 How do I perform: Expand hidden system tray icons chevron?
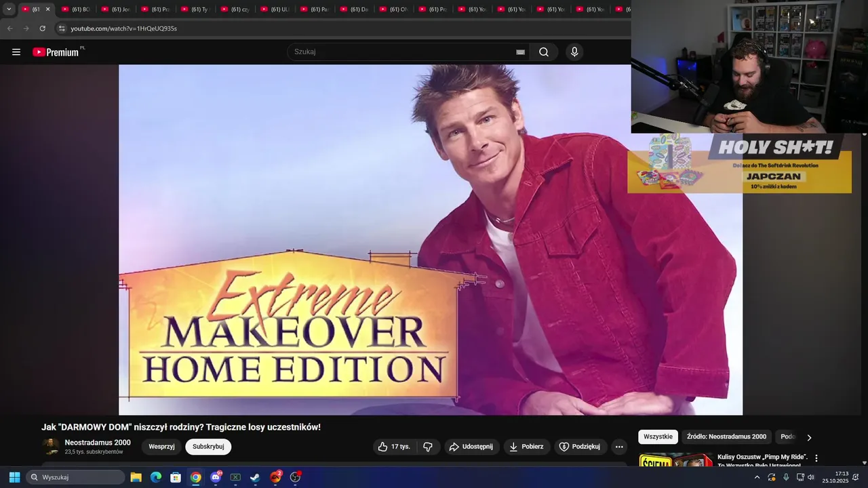pos(757,477)
